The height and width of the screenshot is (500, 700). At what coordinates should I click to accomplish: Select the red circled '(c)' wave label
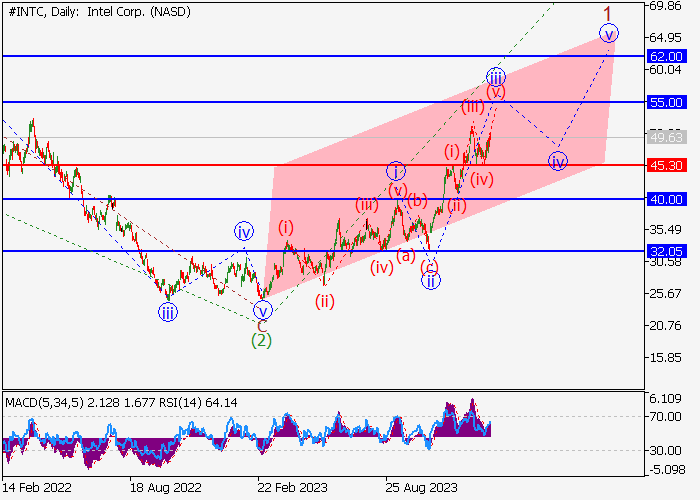429,267
